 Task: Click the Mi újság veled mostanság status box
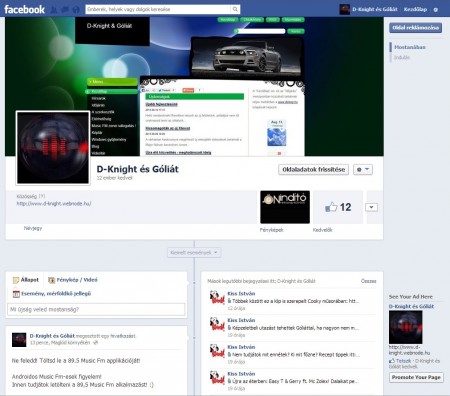click(96, 309)
